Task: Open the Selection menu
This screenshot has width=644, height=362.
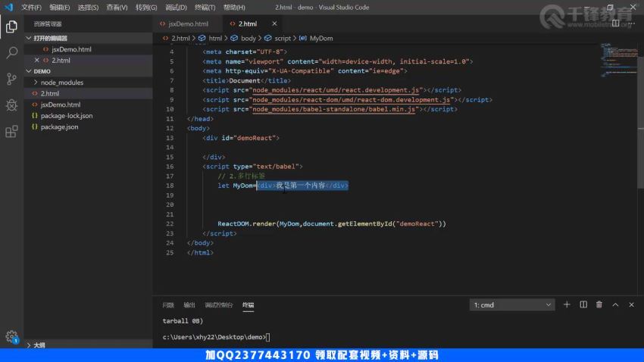Action: (88, 8)
